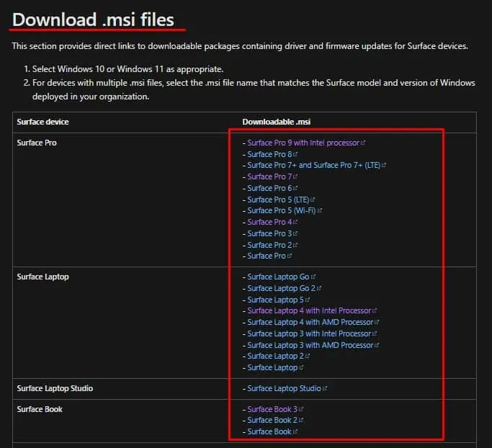Viewport: 492px width, 448px height.
Task: Click the Surface Pro 3 link
Action: (269, 234)
